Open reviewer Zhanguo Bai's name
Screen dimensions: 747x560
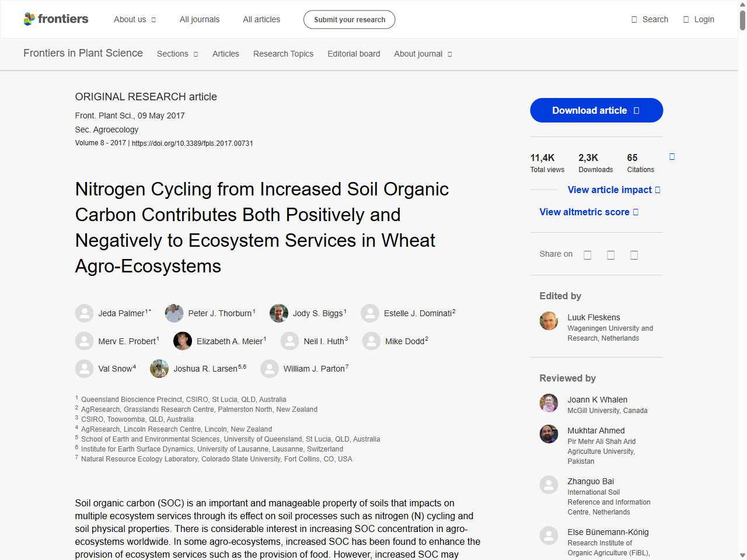coord(591,481)
